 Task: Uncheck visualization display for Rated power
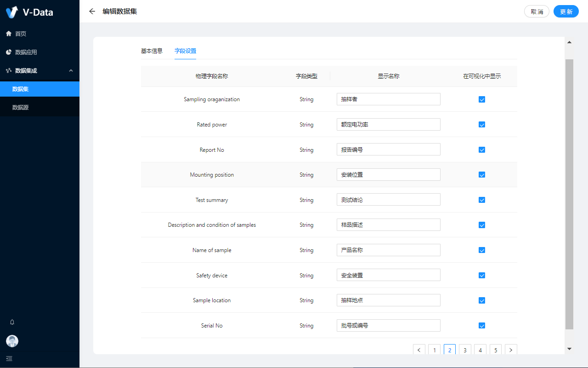click(482, 125)
